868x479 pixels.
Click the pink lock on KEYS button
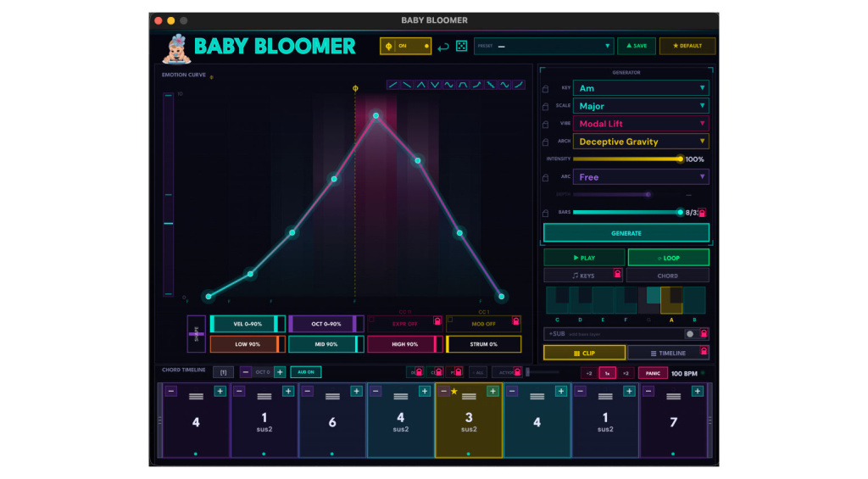617,273
